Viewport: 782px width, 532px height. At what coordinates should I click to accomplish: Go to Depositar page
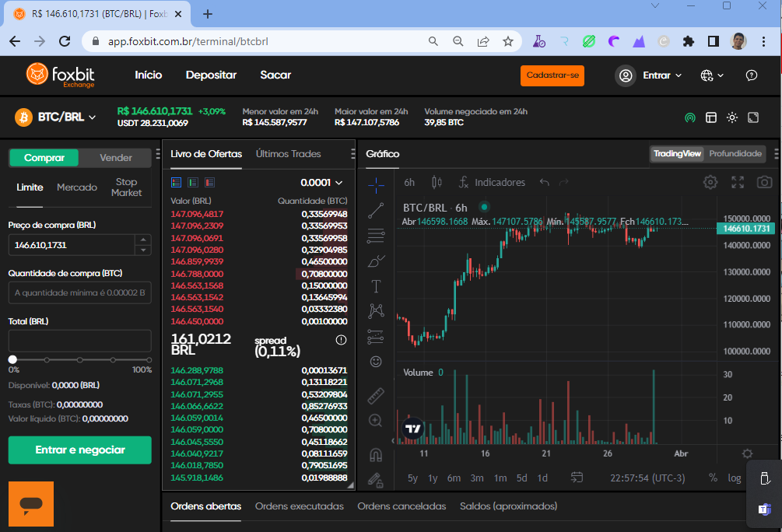(211, 75)
